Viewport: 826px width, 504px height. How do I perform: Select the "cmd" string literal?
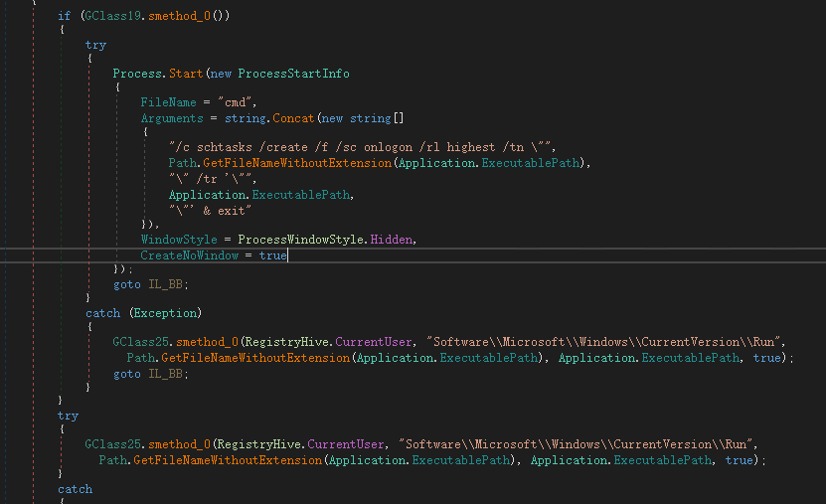pos(235,102)
